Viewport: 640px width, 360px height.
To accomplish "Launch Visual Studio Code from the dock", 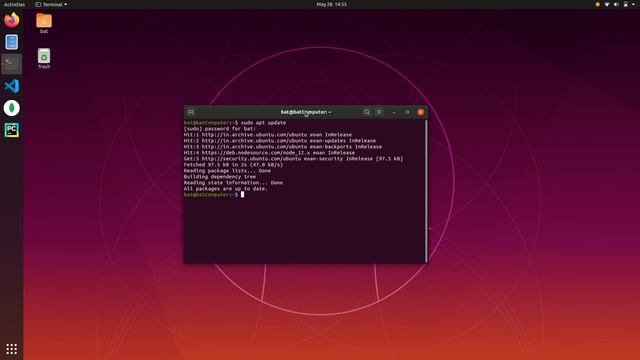I will pyautogui.click(x=11, y=86).
